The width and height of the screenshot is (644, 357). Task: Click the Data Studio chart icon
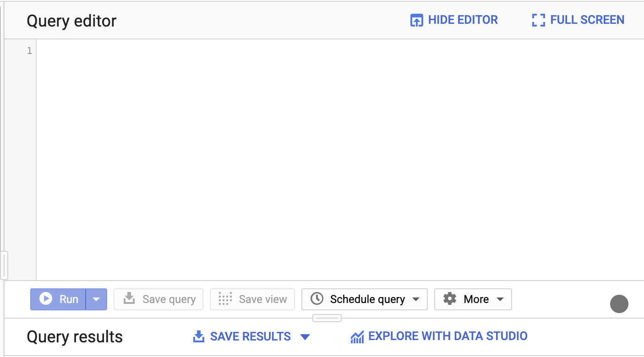coord(357,337)
